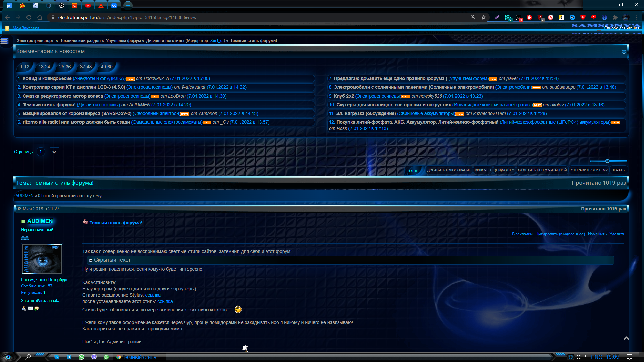
Task: Click the email icon under AUDIMEN's profile
Action: [30, 308]
